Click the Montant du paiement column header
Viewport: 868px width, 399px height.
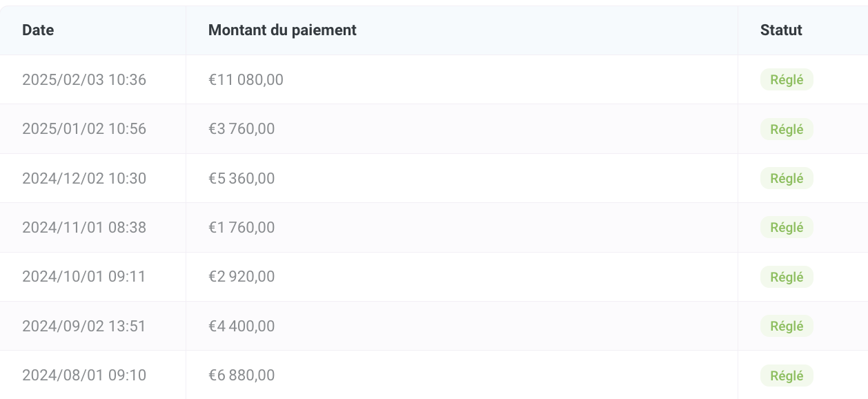point(282,30)
